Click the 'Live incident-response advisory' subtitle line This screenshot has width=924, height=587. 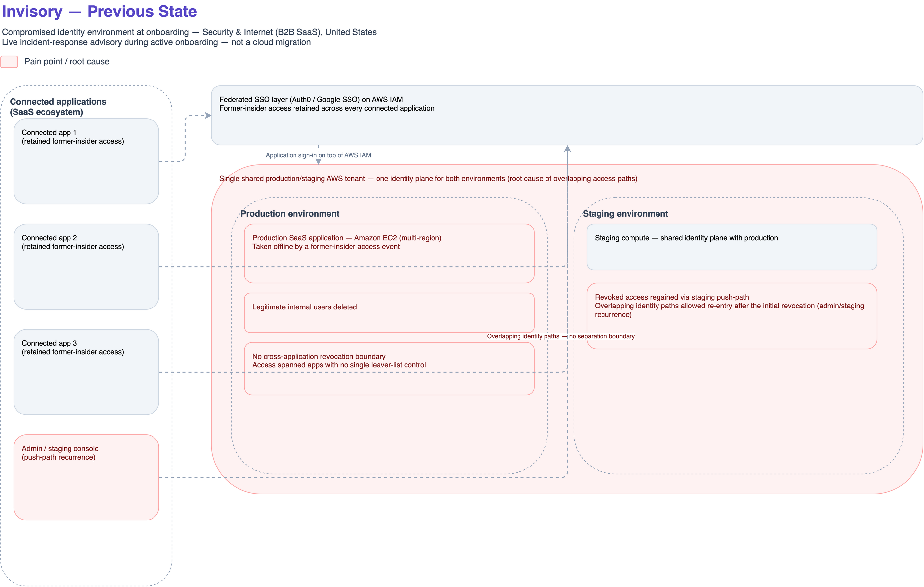point(156,42)
